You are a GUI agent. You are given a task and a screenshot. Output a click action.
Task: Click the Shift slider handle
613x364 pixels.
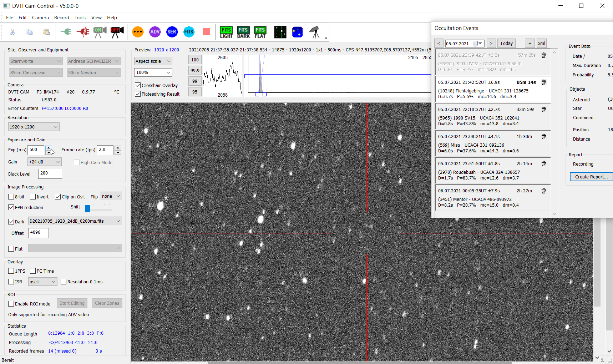point(88,208)
